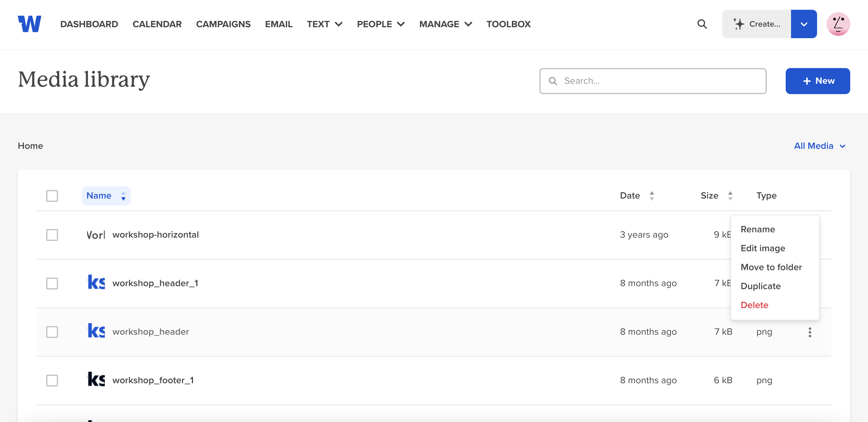Choose Edit image from the context menu

pyautogui.click(x=763, y=248)
